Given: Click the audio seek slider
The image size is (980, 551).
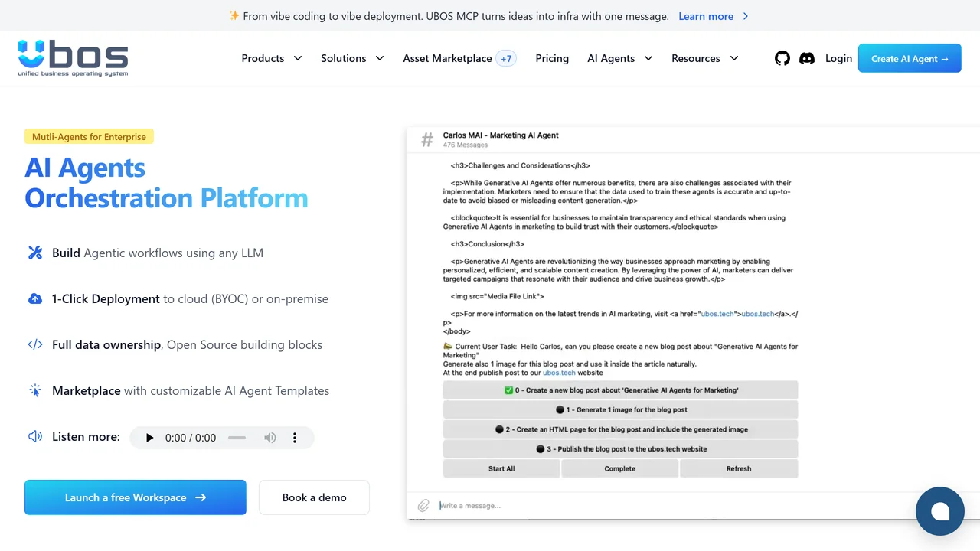Looking at the screenshot, I should click(x=237, y=438).
